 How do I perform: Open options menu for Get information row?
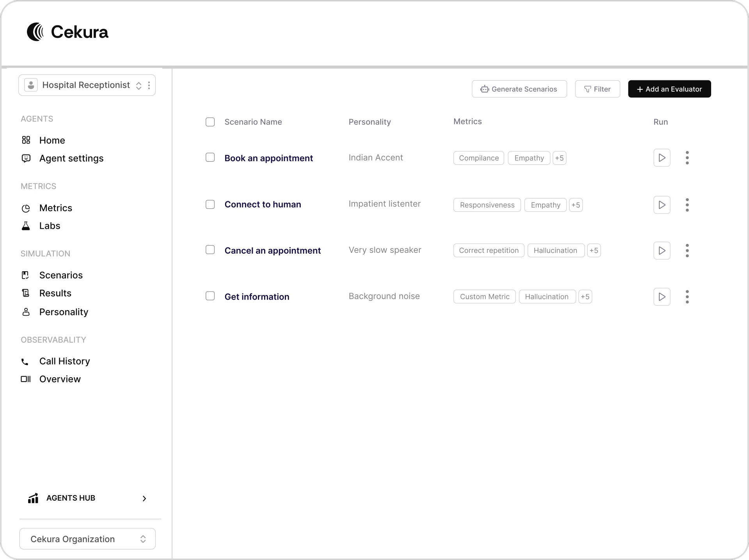pos(687,297)
